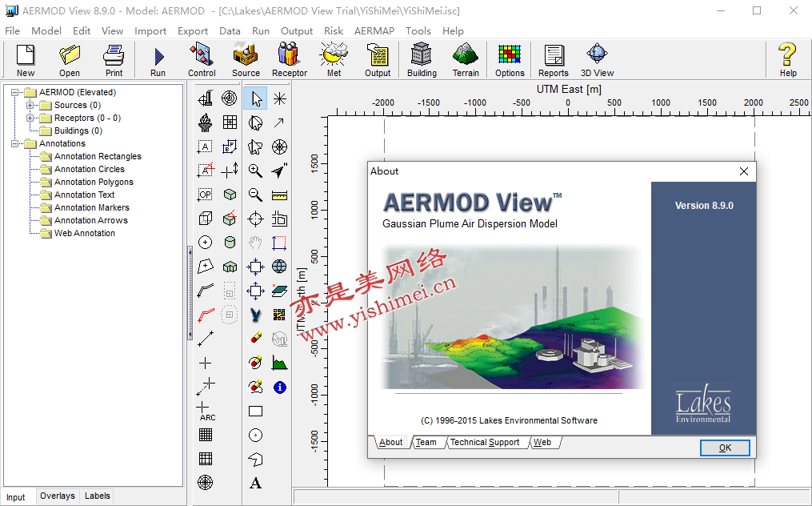The width and height of the screenshot is (812, 506).
Task: Select Annotation Text folder
Action: pyautogui.click(x=85, y=195)
